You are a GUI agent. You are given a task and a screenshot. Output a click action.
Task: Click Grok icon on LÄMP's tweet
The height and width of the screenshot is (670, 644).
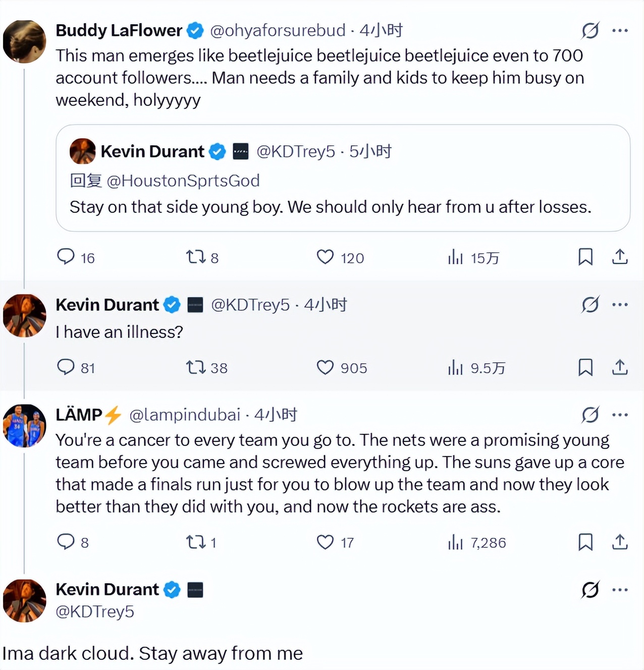(x=590, y=415)
